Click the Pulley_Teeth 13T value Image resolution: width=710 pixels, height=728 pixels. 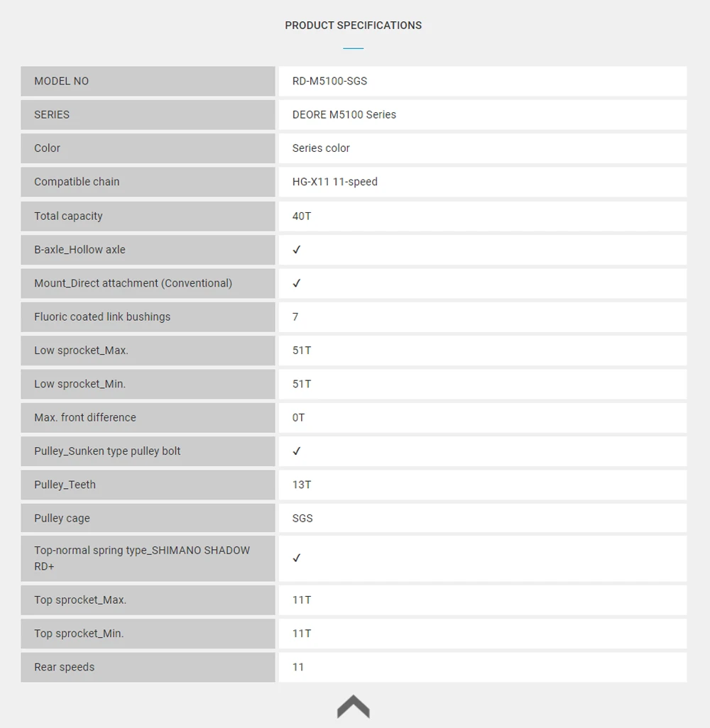302,485
